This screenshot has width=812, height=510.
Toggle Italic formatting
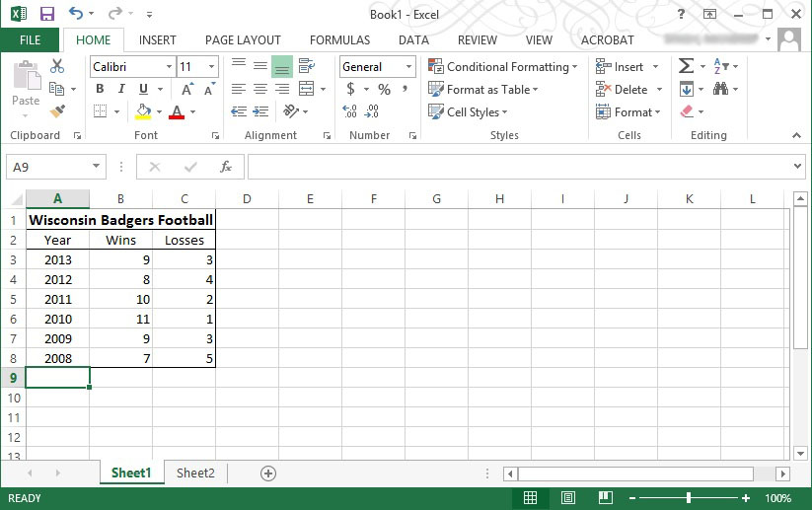121,89
